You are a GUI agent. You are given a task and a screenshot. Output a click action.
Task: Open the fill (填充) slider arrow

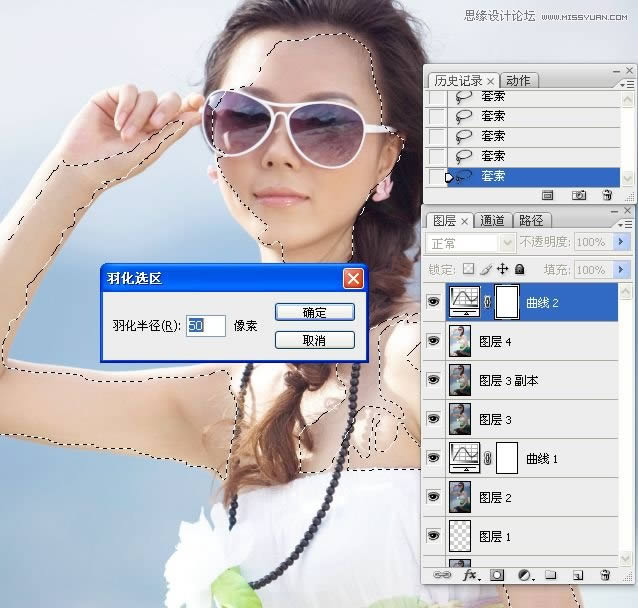[622, 270]
